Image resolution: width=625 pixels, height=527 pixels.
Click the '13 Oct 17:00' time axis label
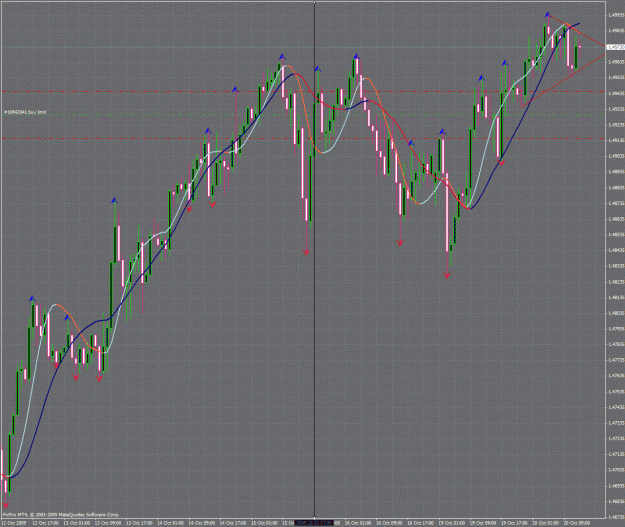[x=140, y=523]
